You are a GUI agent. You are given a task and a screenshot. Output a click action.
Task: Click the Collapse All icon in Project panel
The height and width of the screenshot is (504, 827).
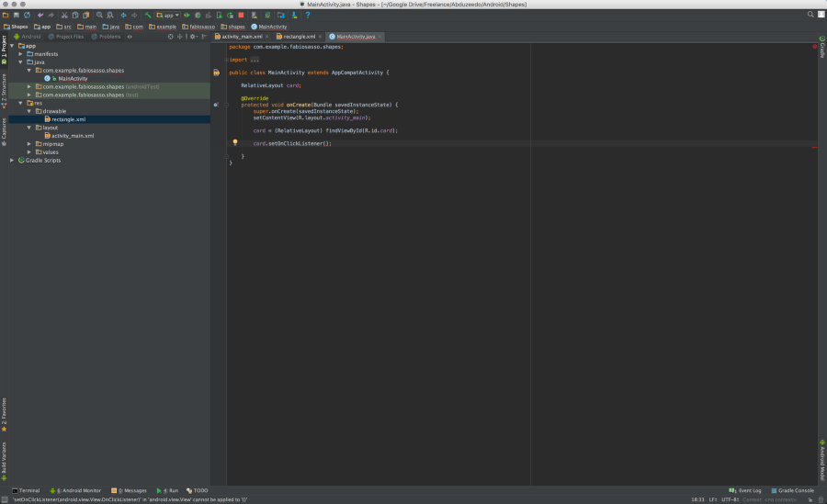coord(179,37)
